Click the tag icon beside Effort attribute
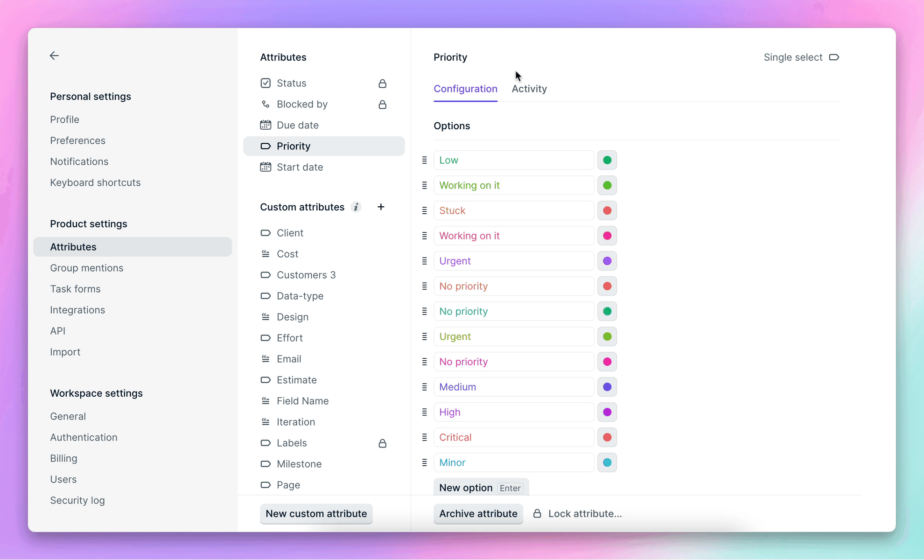Image resolution: width=924 pixels, height=560 pixels. click(x=266, y=338)
